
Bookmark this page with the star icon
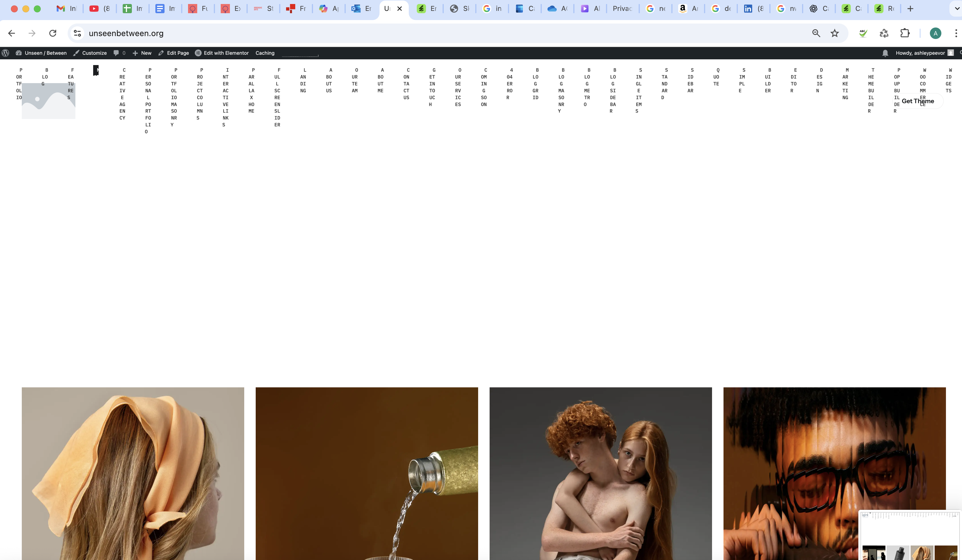pyautogui.click(x=834, y=33)
